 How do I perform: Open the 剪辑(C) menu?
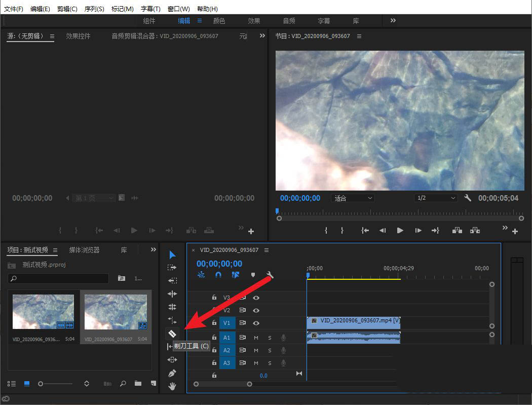[67, 9]
